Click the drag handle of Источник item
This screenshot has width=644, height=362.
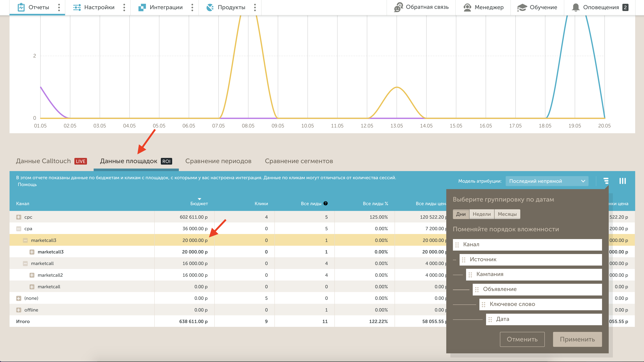(464, 260)
